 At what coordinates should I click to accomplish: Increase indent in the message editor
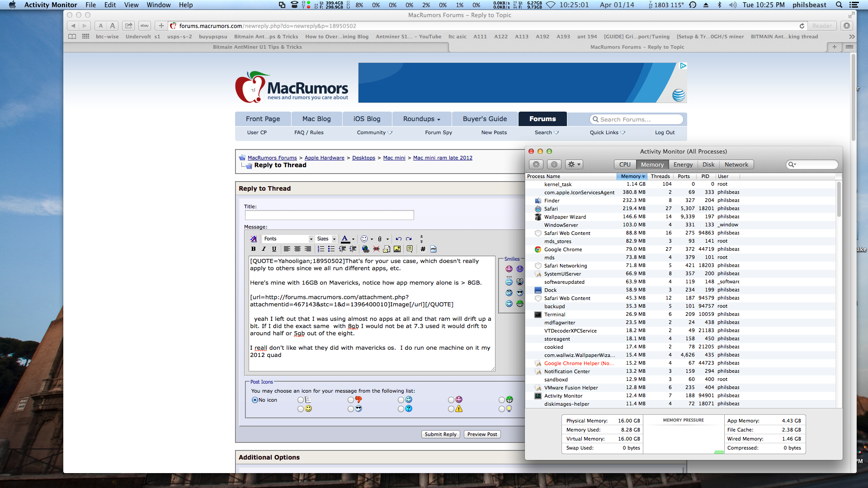353,249
